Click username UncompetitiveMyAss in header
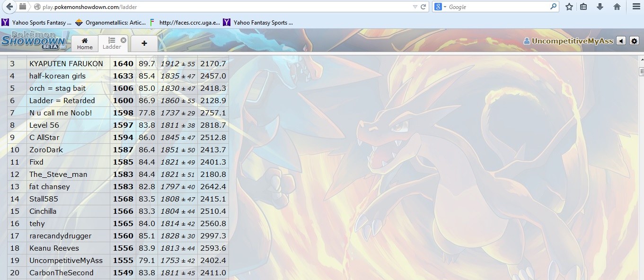 click(x=568, y=41)
